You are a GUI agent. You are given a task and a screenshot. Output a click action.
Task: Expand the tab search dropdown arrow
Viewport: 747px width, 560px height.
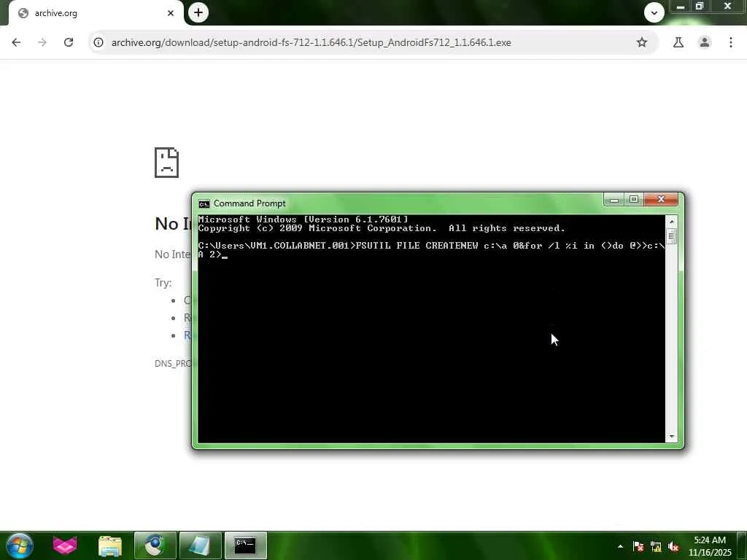[x=654, y=13]
